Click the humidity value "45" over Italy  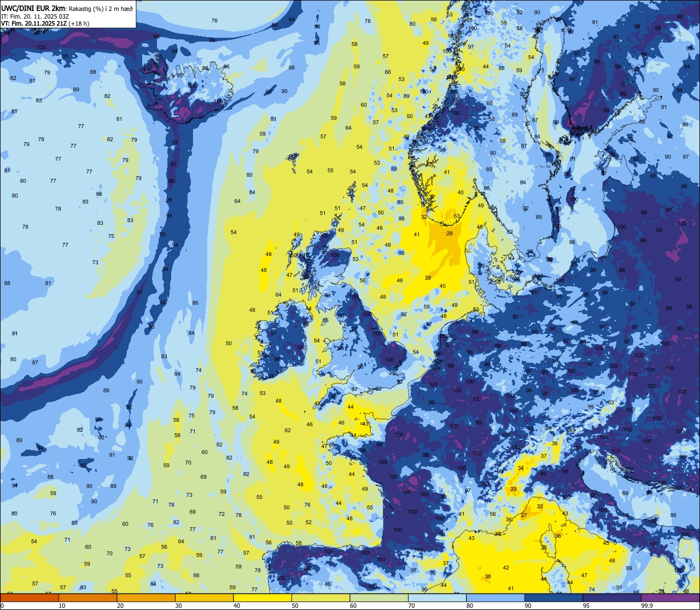click(606, 543)
